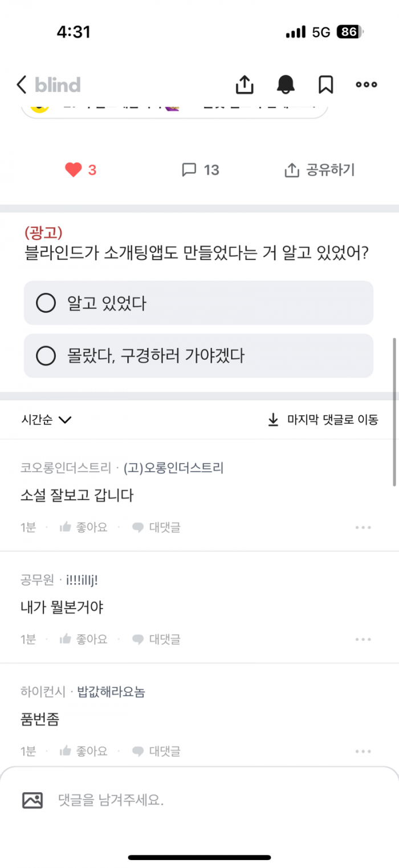Open the top bar three-dots menu
Image resolution: width=399 pixels, height=868 pixels.
[x=366, y=84]
